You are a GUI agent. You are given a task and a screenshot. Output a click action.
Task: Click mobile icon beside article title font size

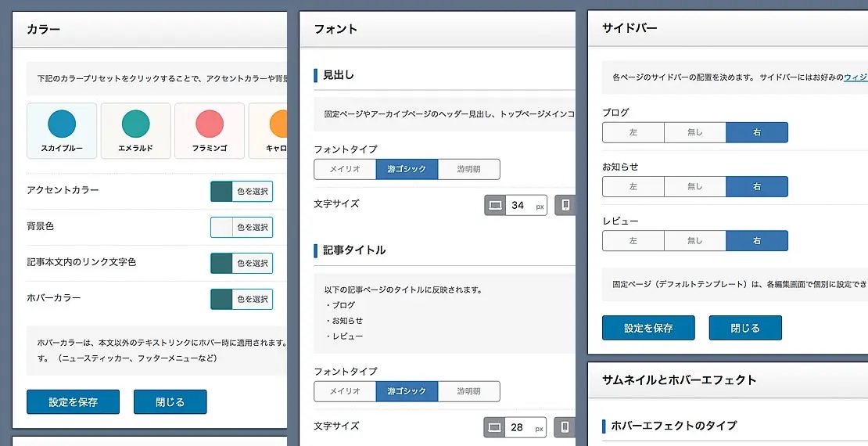coord(565,428)
